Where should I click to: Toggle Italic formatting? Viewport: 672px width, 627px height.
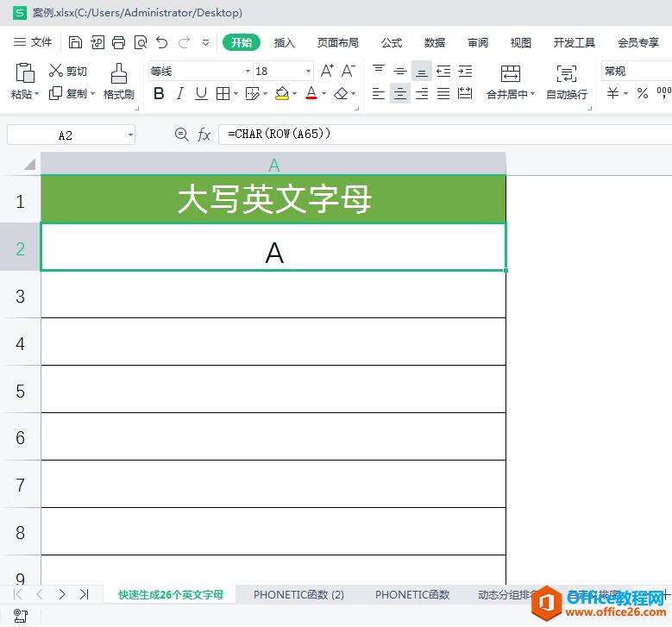180,93
